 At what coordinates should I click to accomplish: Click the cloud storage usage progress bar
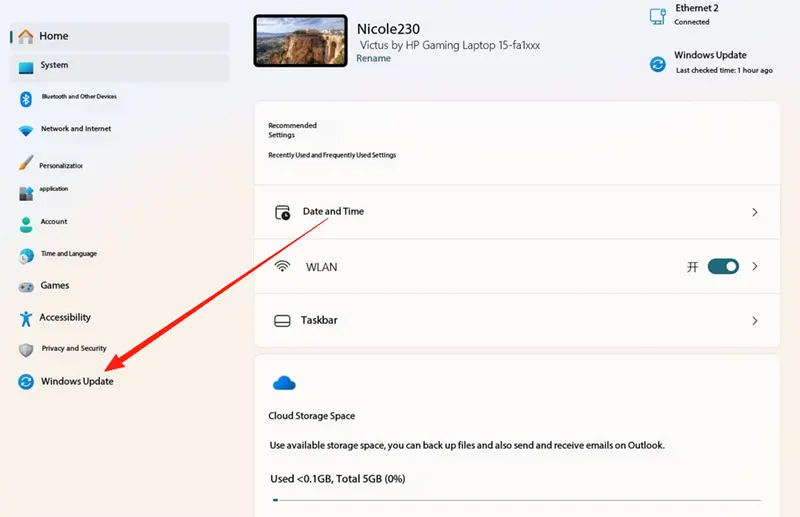coord(516,500)
